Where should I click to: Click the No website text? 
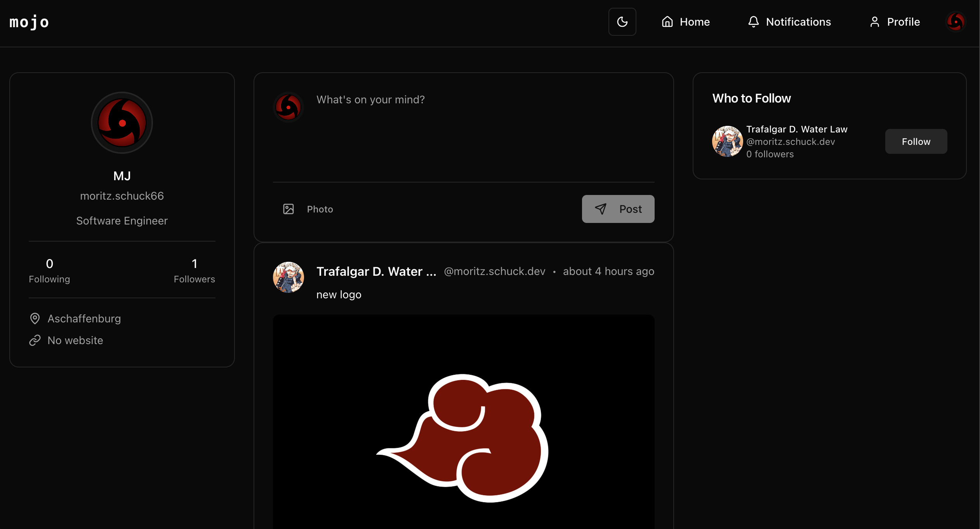click(75, 340)
